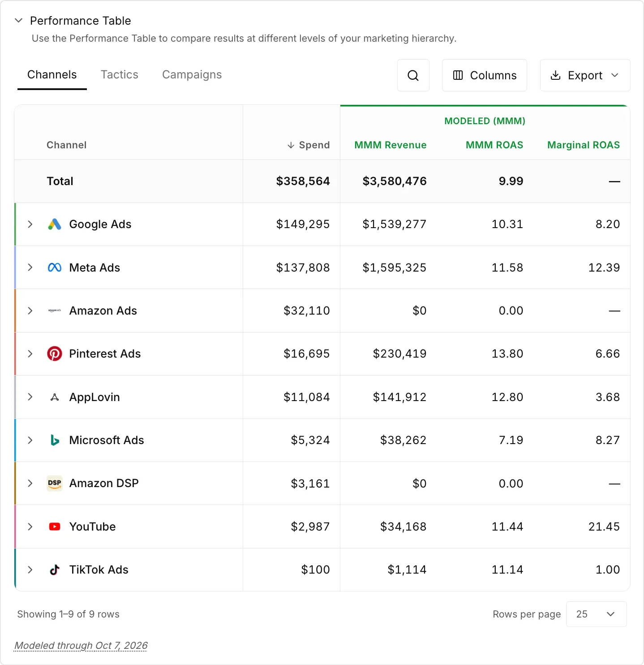The height and width of the screenshot is (665, 644).
Task: Click the Channel column header
Action: 67,145
